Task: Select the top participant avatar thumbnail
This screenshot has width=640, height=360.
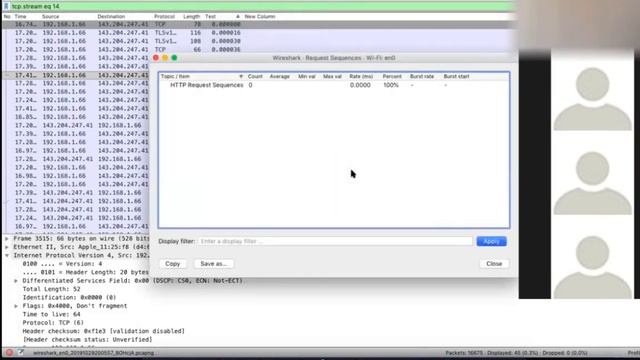Action: pos(592,98)
